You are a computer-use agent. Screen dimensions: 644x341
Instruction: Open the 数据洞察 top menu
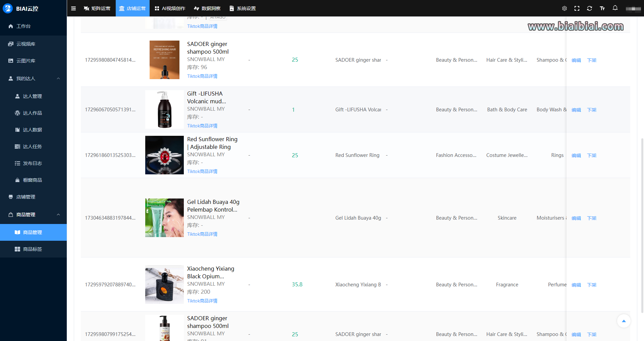click(207, 8)
